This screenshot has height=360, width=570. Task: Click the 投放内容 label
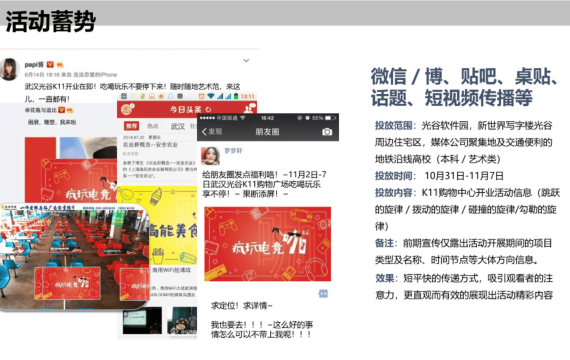pyautogui.click(x=394, y=192)
